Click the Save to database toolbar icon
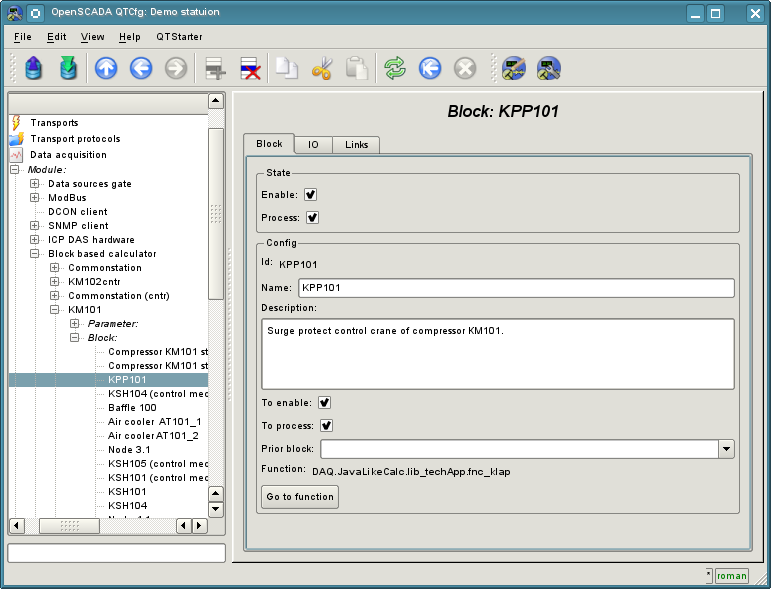Image resolution: width=771 pixels, height=589 pixels. 67,68
